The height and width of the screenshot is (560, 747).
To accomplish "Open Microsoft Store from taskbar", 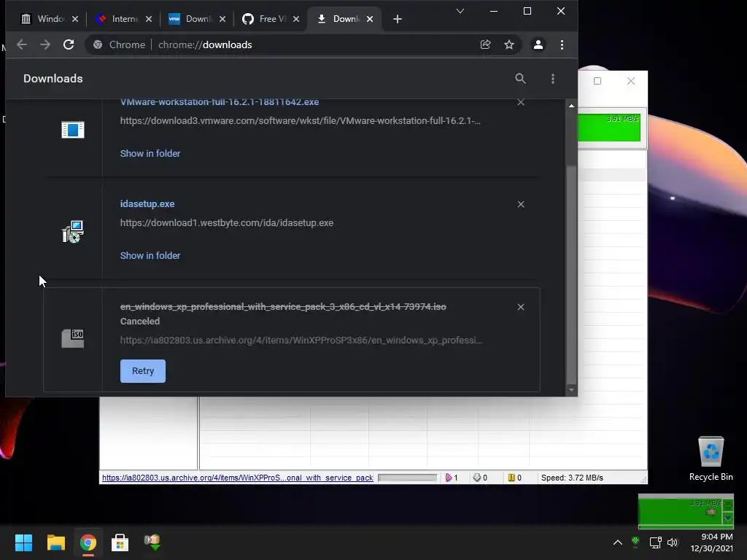I will pyautogui.click(x=120, y=542).
